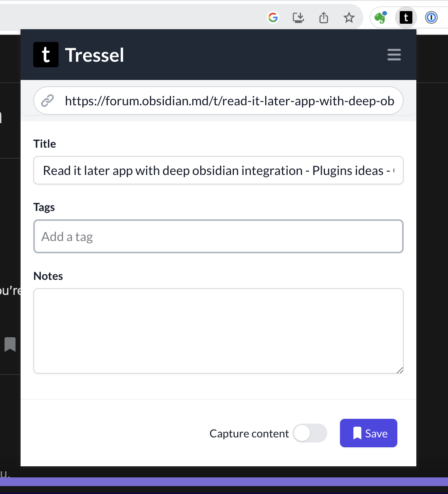Click the link chain icon beside URL
This screenshot has height=494, width=448.
[x=47, y=101]
